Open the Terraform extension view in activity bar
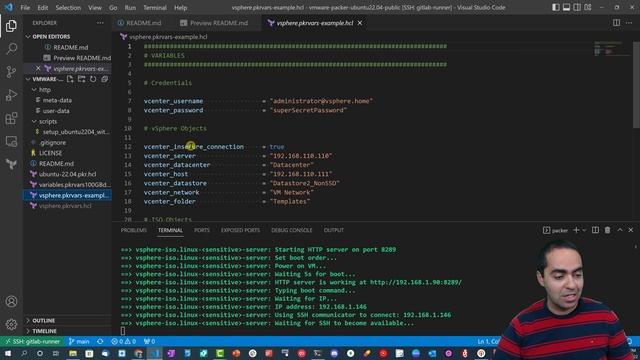The image size is (640, 360). click(x=11, y=164)
